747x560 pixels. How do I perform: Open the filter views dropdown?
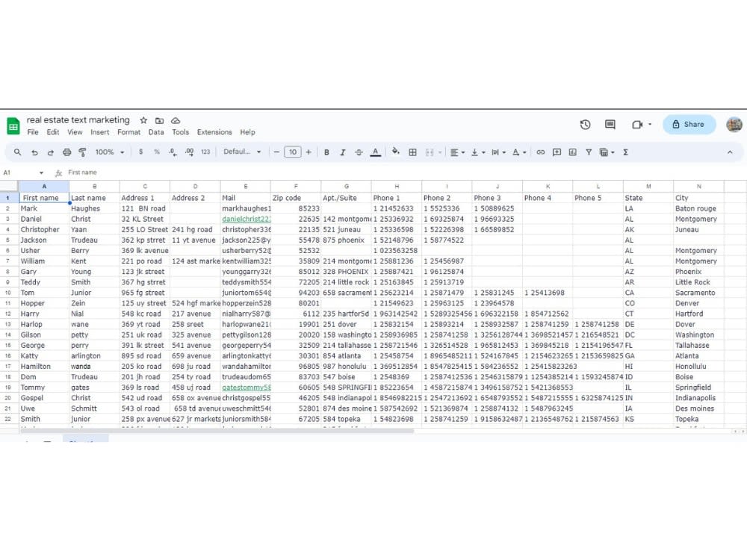[x=607, y=152]
